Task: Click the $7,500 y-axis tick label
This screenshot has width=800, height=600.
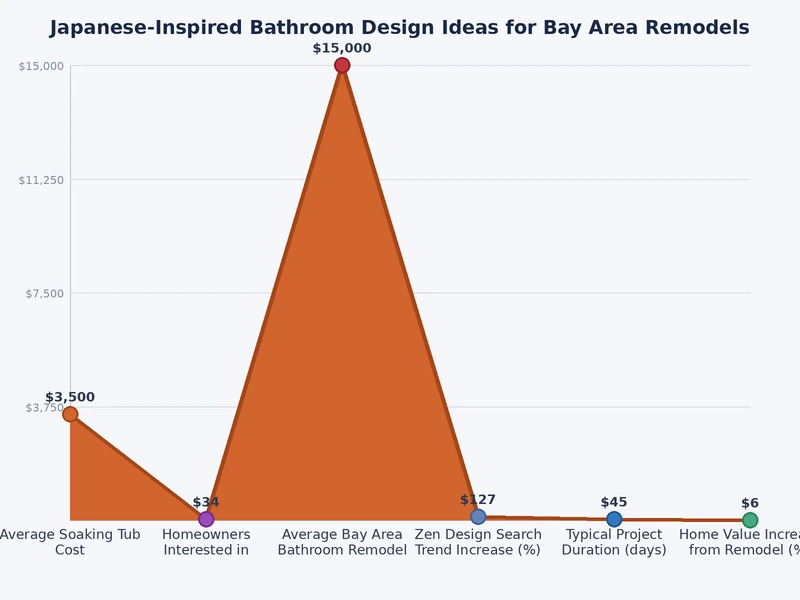Action: point(45,293)
